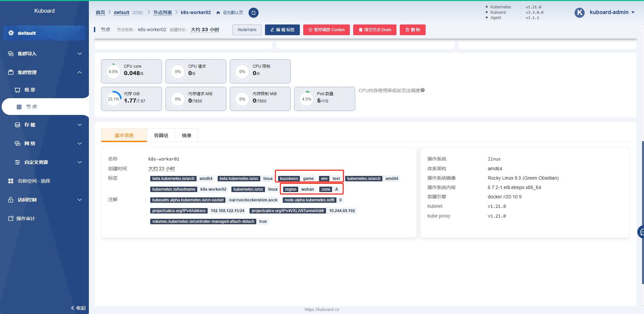Click the 访问控制 lock icon
644x314 pixels.
pos(11,200)
